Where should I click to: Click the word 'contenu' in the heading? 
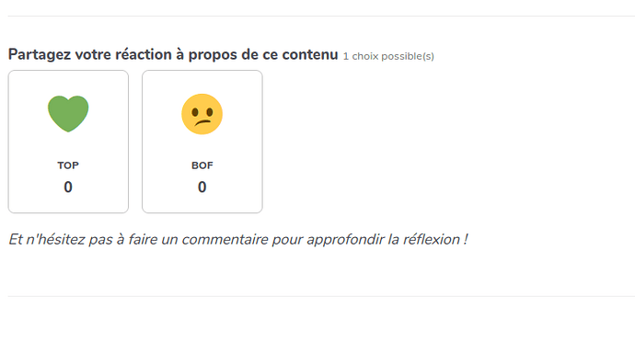pos(310,54)
